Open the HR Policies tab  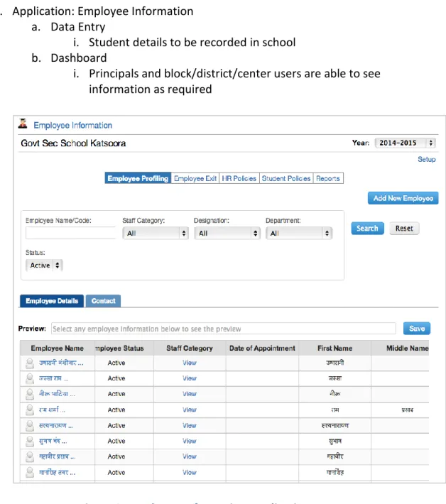pyautogui.click(x=239, y=178)
